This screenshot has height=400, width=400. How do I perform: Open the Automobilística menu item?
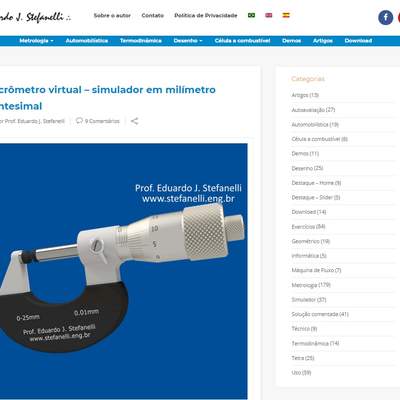(87, 41)
